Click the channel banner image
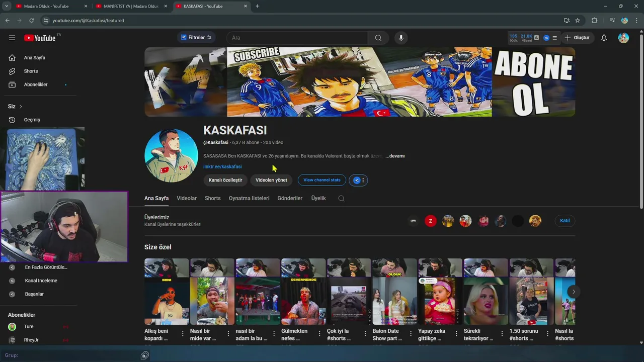The image size is (644, 362). tap(360, 82)
